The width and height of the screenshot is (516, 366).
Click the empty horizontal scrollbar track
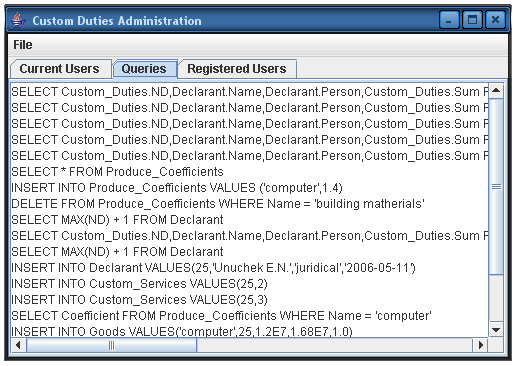pyautogui.click(x=335, y=345)
